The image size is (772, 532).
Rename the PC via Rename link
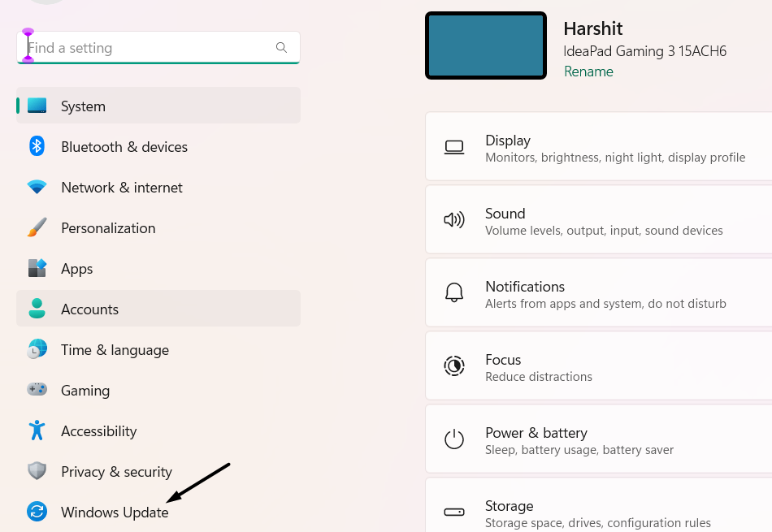[588, 71]
